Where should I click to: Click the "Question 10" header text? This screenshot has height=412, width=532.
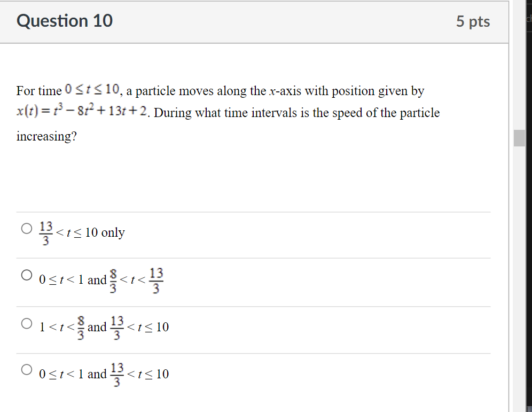click(x=65, y=21)
